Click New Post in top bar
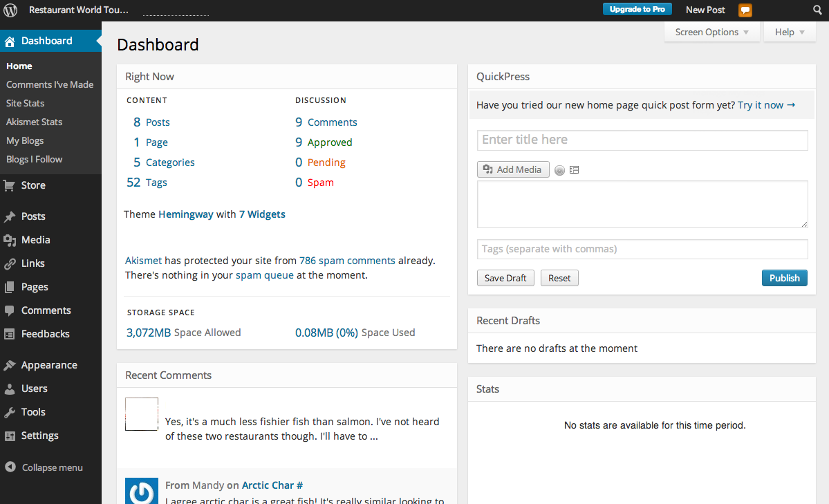 point(705,10)
